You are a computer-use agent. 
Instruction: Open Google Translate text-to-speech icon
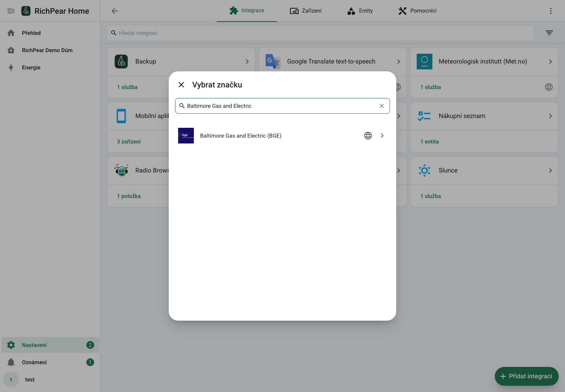tap(273, 62)
